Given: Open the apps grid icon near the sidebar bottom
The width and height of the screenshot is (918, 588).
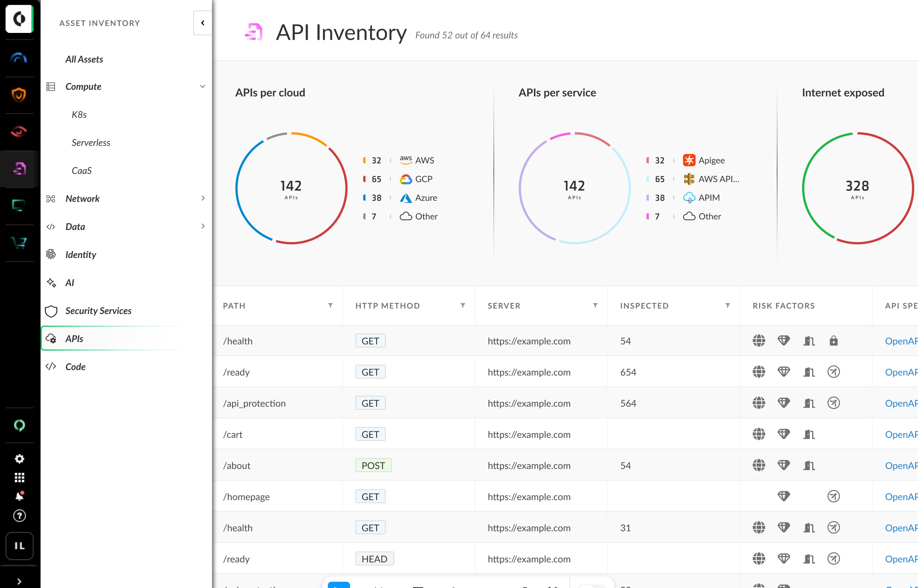Looking at the screenshot, I should (x=19, y=477).
